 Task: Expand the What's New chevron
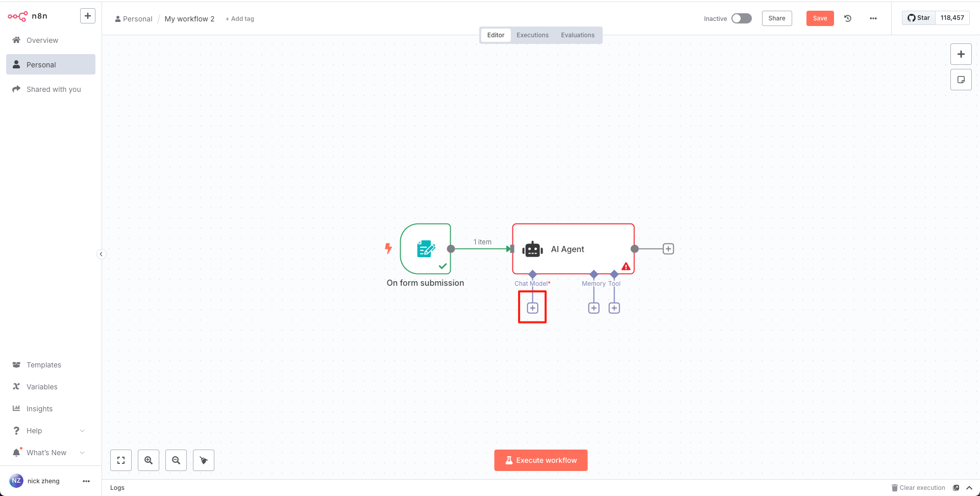(82, 453)
